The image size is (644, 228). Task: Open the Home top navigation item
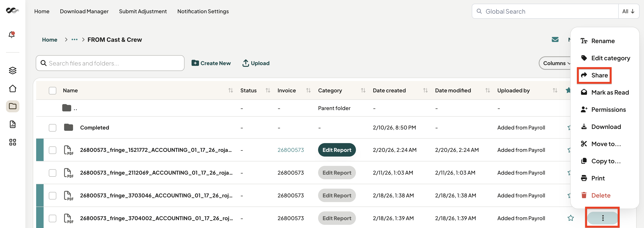(42, 11)
